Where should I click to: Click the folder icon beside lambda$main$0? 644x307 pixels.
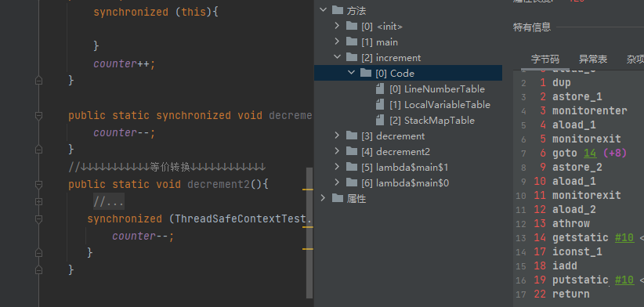(x=352, y=182)
